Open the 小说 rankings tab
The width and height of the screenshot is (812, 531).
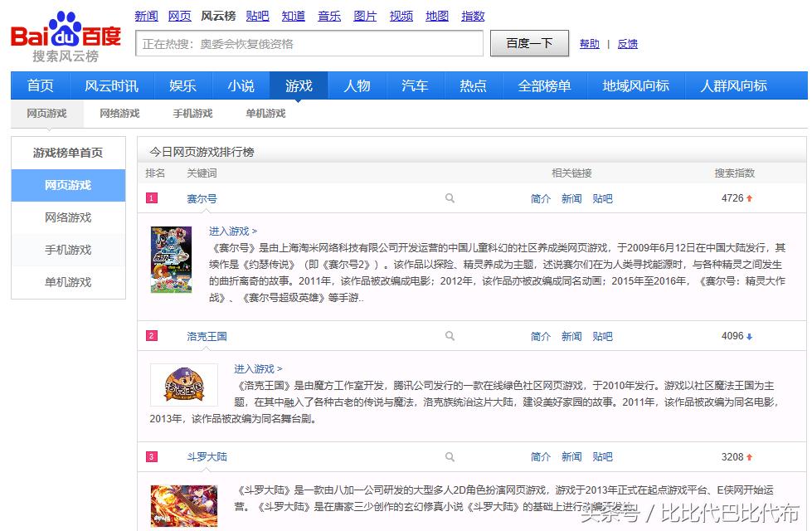pos(241,85)
